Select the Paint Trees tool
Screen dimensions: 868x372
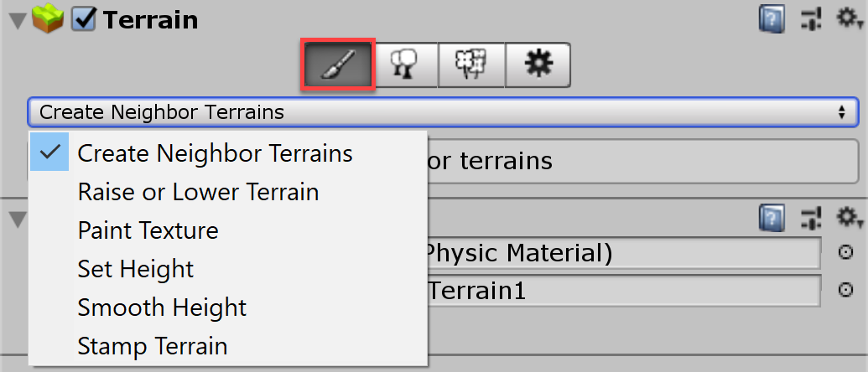[404, 64]
